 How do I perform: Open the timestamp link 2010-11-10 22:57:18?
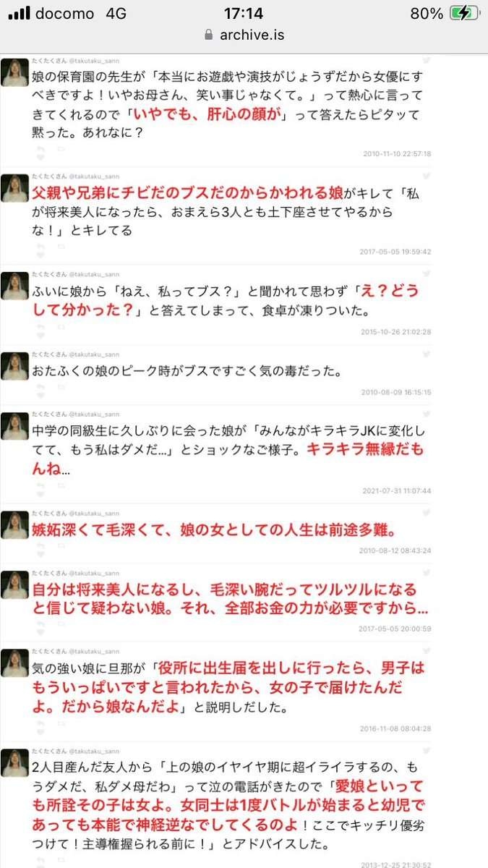tap(395, 153)
